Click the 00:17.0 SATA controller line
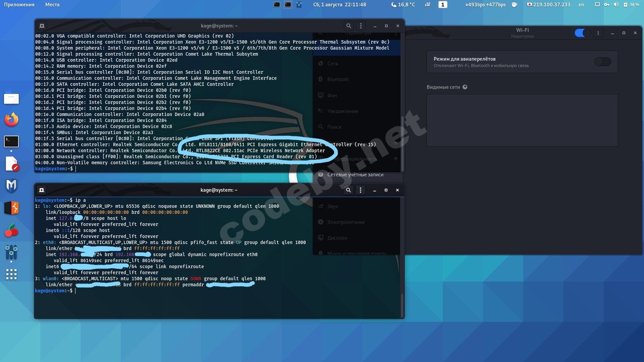 click(x=134, y=84)
